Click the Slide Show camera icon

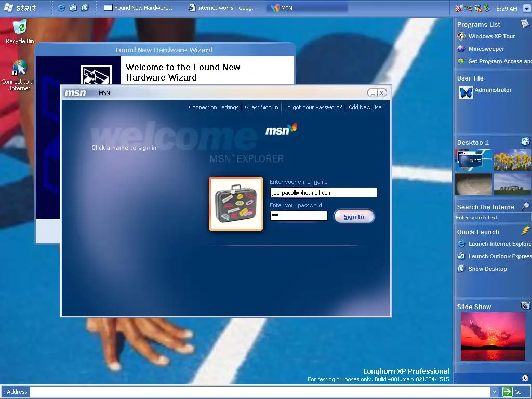[525, 305]
